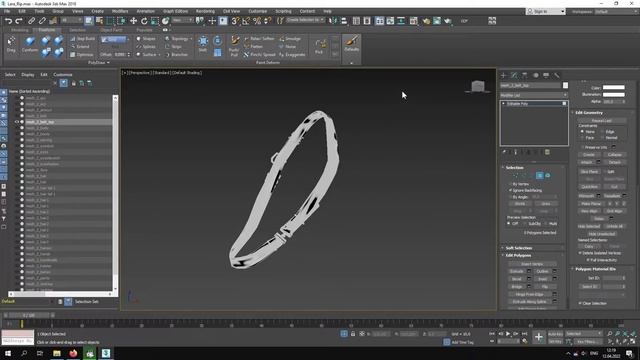
Task: Activate the Select and Scale tool
Action: pos(155,21)
